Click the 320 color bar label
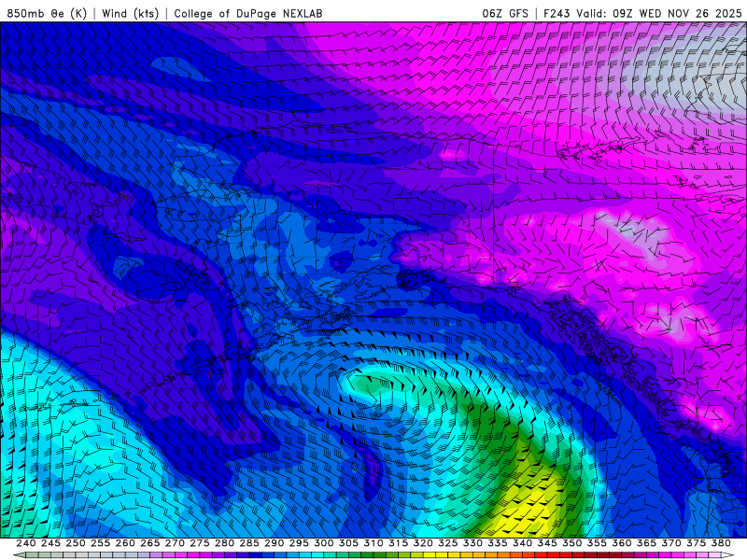This screenshot has height=560, width=747. (x=423, y=543)
